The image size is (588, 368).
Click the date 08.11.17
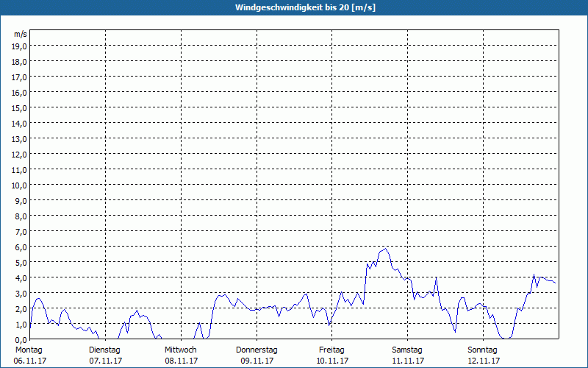click(182, 361)
